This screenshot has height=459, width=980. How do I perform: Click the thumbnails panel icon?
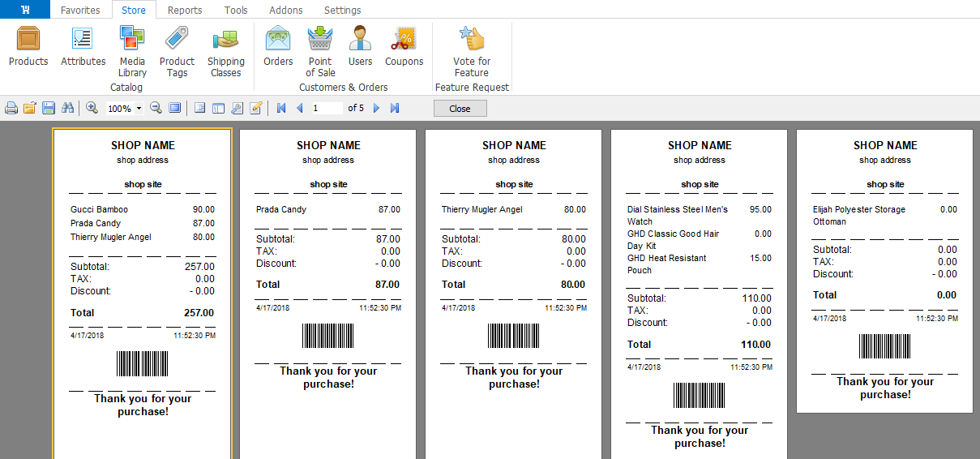tap(218, 108)
